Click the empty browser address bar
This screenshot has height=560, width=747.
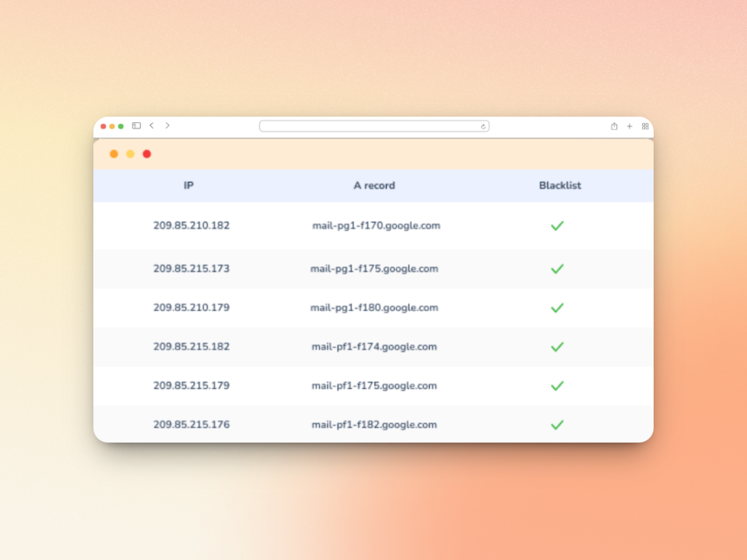point(374,126)
